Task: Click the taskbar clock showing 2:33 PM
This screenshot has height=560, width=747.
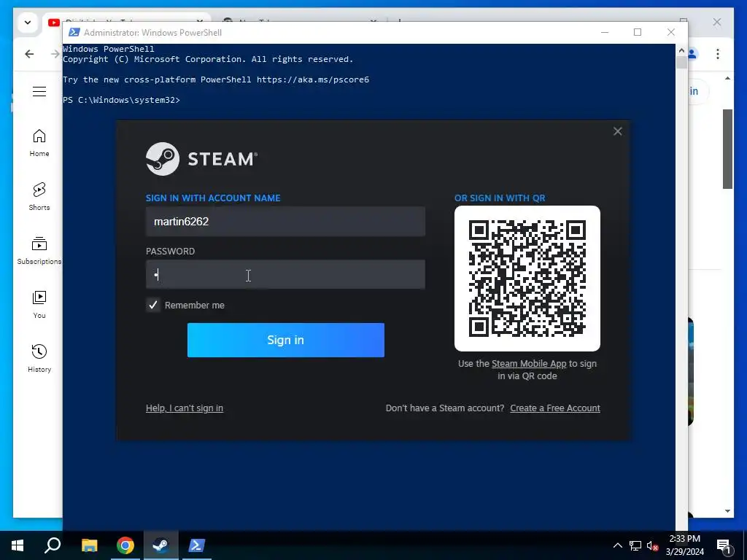Action: pyautogui.click(x=684, y=545)
